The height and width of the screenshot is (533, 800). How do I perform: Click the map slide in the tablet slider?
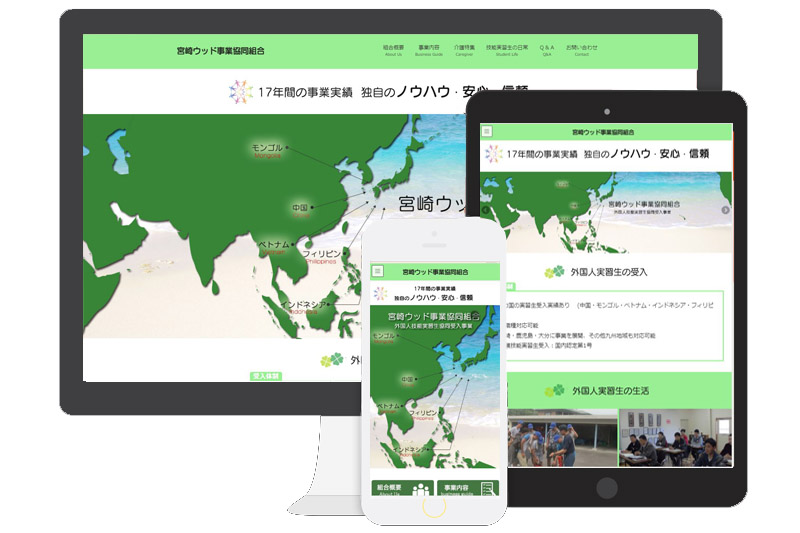606,212
